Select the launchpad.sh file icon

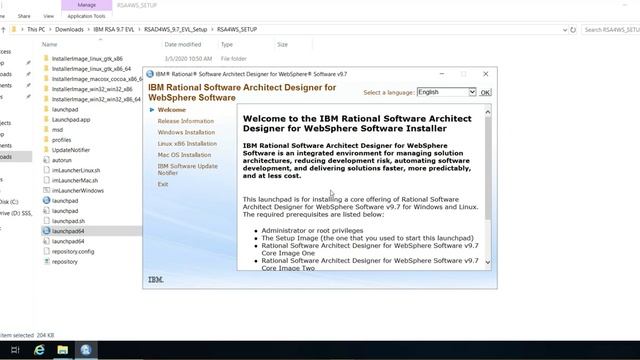(x=46, y=221)
